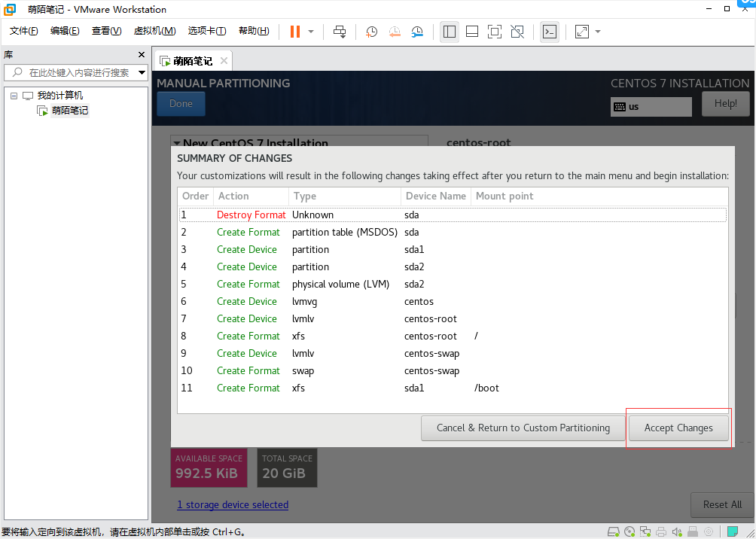Click the Help! button

pos(725,104)
